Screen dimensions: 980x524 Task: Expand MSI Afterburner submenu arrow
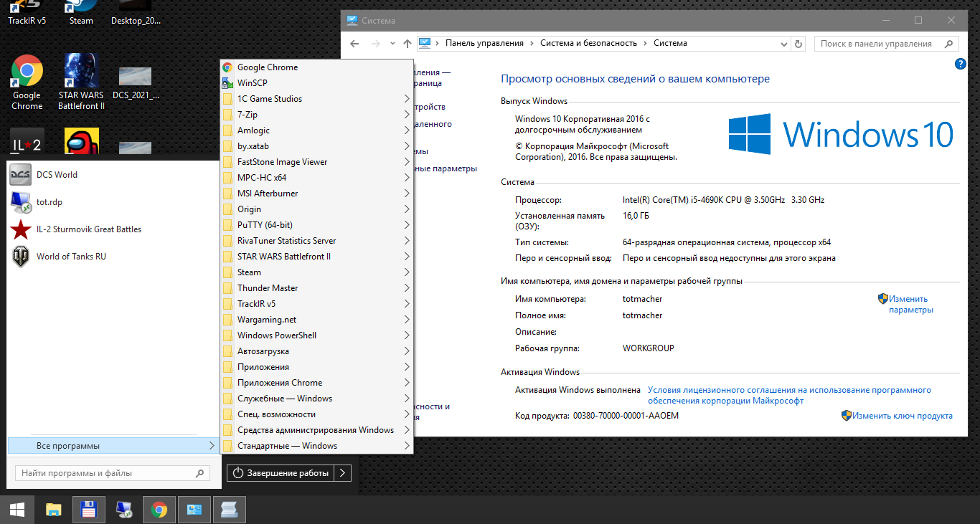pyautogui.click(x=407, y=194)
